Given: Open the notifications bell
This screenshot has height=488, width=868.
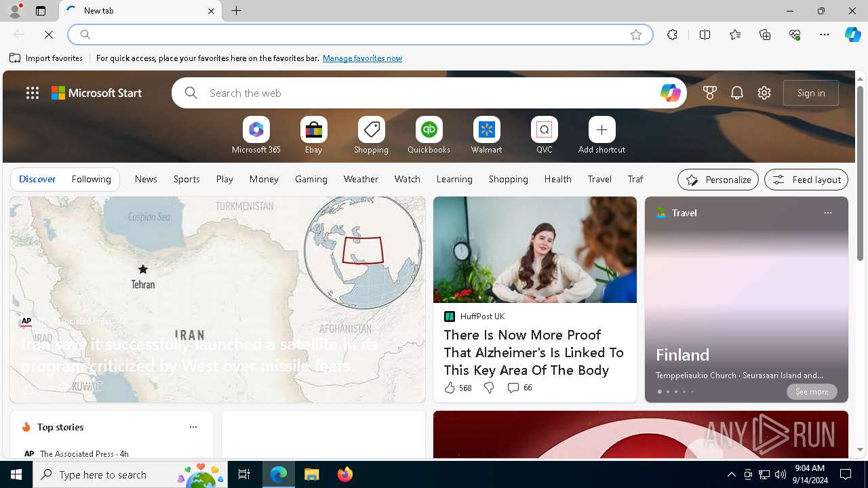Looking at the screenshot, I should coord(737,93).
